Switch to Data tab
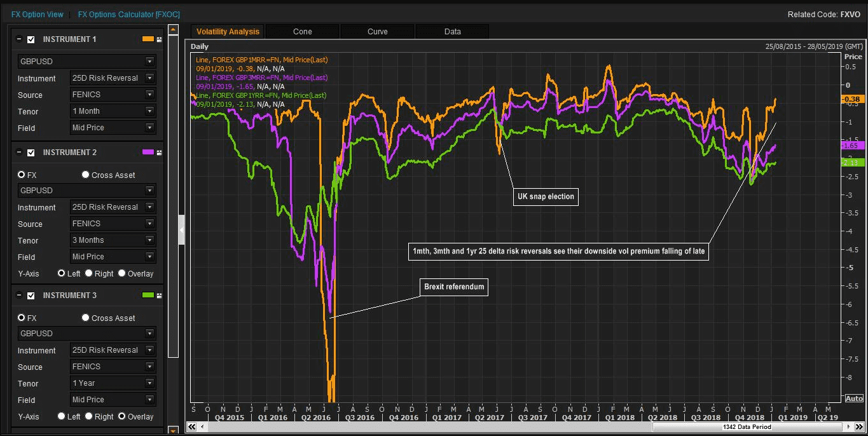 pyautogui.click(x=453, y=32)
